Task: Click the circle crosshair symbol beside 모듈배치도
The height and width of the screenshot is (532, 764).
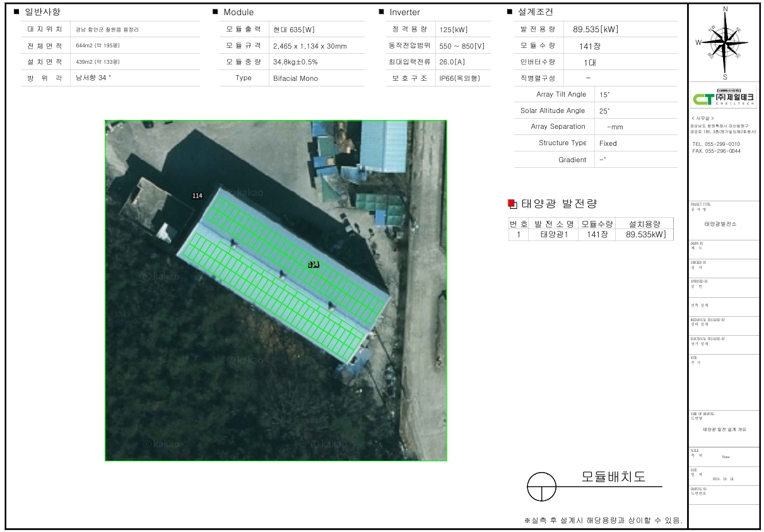Action: pos(542,487)
